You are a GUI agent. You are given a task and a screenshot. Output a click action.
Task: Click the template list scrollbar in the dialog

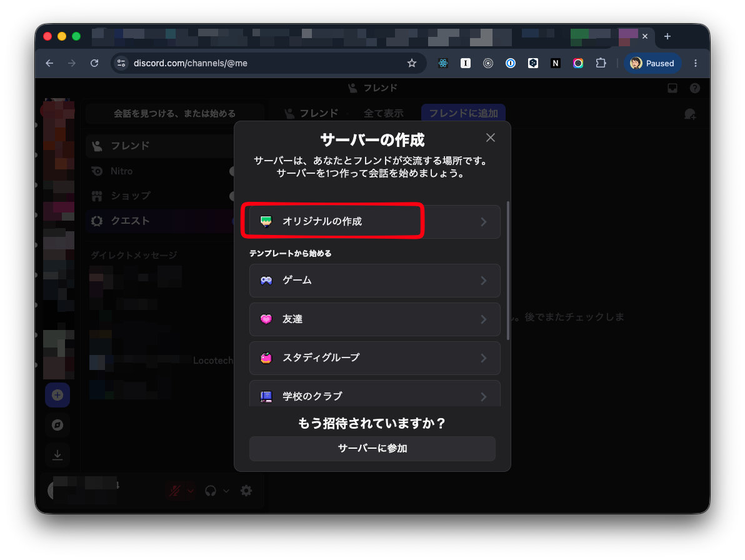click(508, 271)
